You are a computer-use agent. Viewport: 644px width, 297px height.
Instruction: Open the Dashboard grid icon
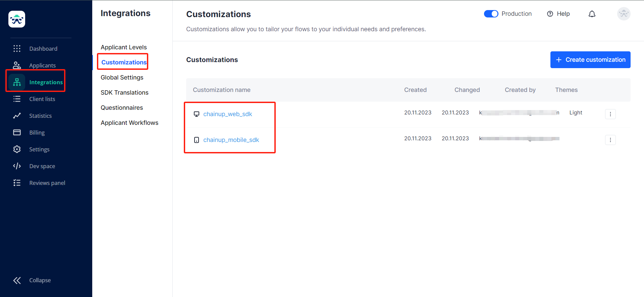17,49
